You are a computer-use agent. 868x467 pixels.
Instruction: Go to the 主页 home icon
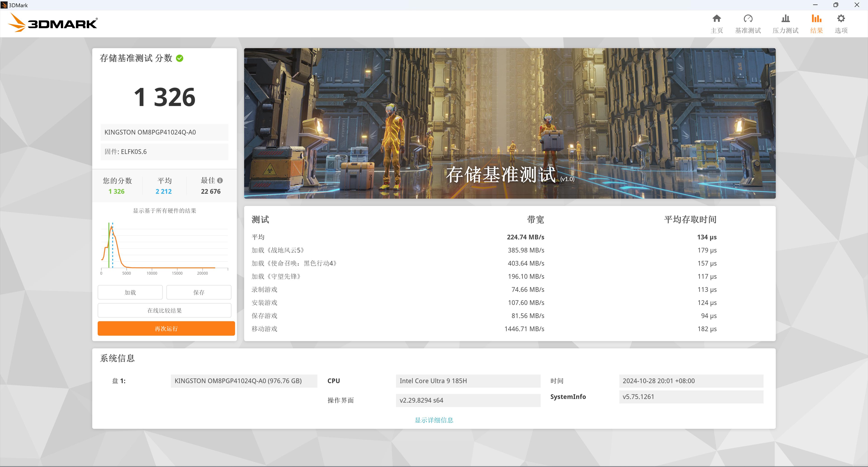pos(716,19)
